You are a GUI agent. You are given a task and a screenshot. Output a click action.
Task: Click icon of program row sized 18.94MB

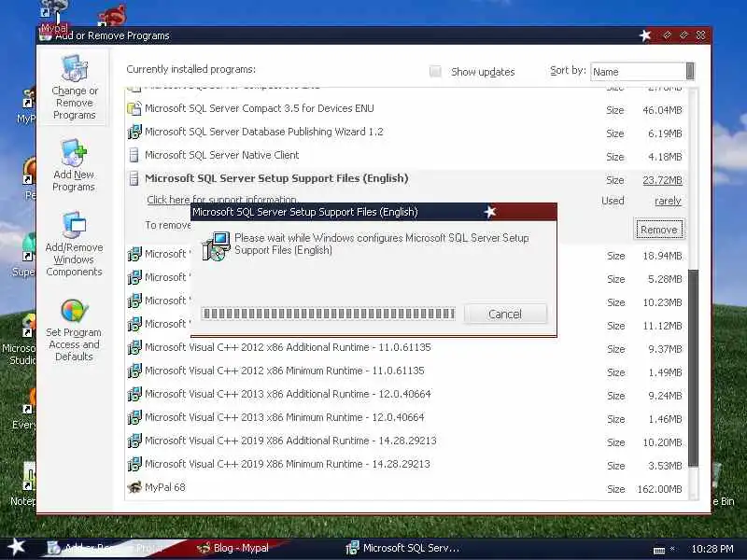coord(134,254)
